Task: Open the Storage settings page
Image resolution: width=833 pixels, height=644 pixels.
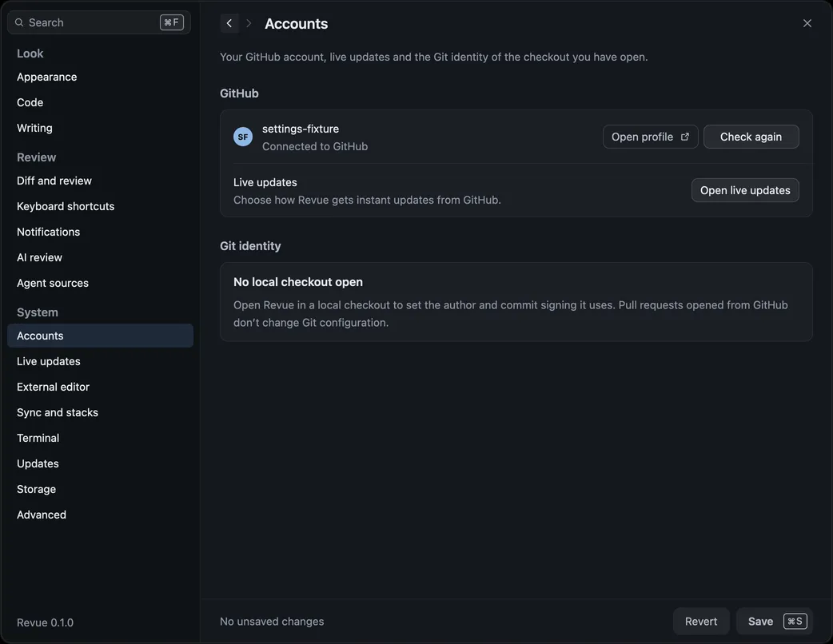Action: tap(101, 489)
